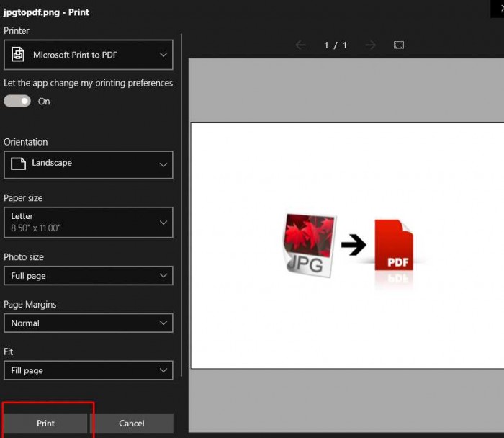Go to next preview page arrow
This screenshot has width=504, height=438.
click(x=371, y=45)
